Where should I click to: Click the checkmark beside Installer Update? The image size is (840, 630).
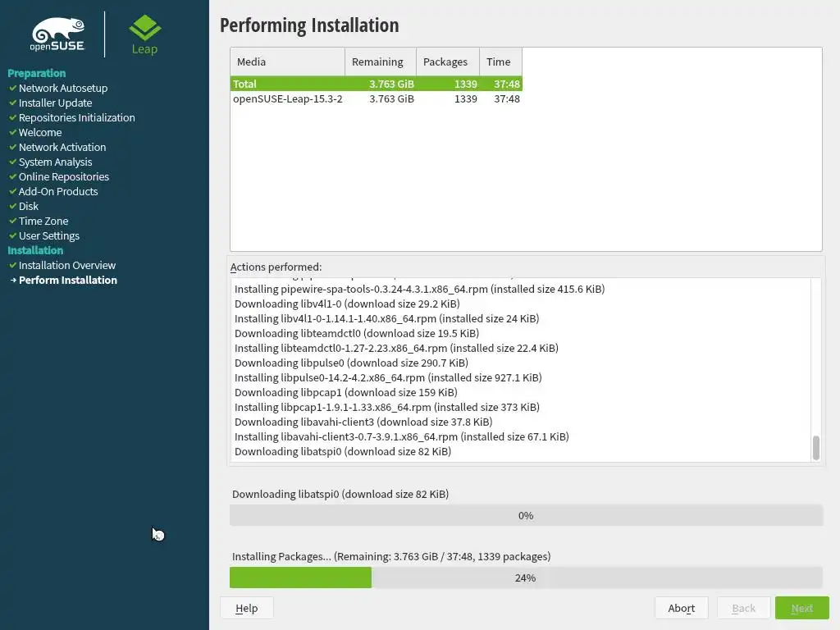coord(13,103)
